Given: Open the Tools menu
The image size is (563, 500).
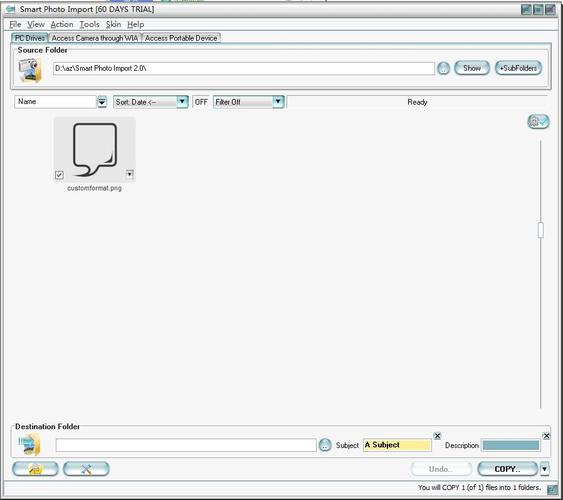Looking at the screenshot, I should [89, 24].
